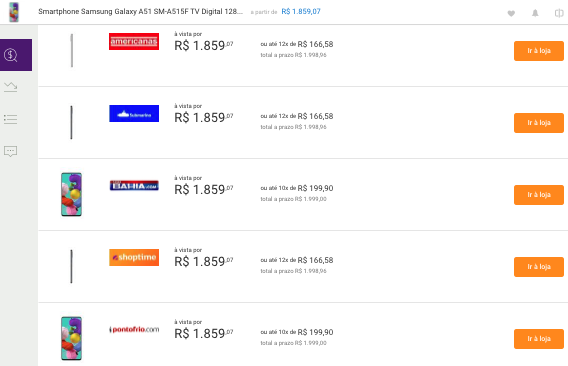Go to the Americanas store offer
Viewport: 568px width, 366px height.
click(x=539, y=51)
